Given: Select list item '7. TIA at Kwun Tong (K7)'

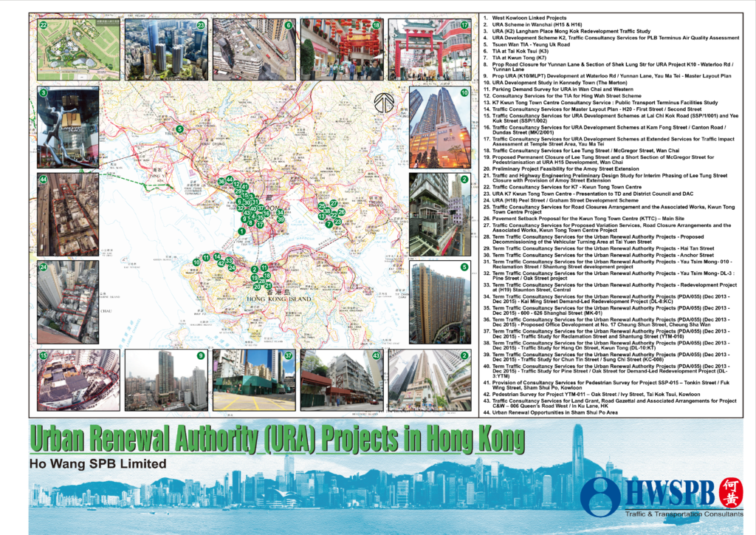Looking at the screenshot, I should click(x=515, y=58).
